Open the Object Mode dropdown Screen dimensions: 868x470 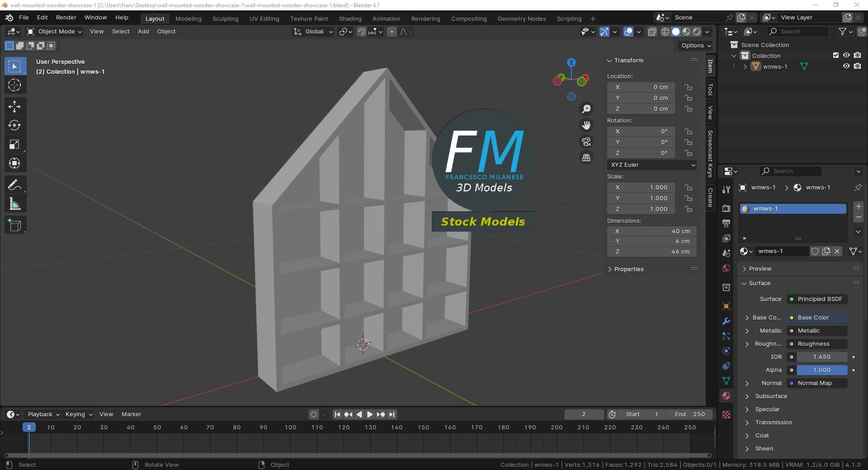[54, 32]
